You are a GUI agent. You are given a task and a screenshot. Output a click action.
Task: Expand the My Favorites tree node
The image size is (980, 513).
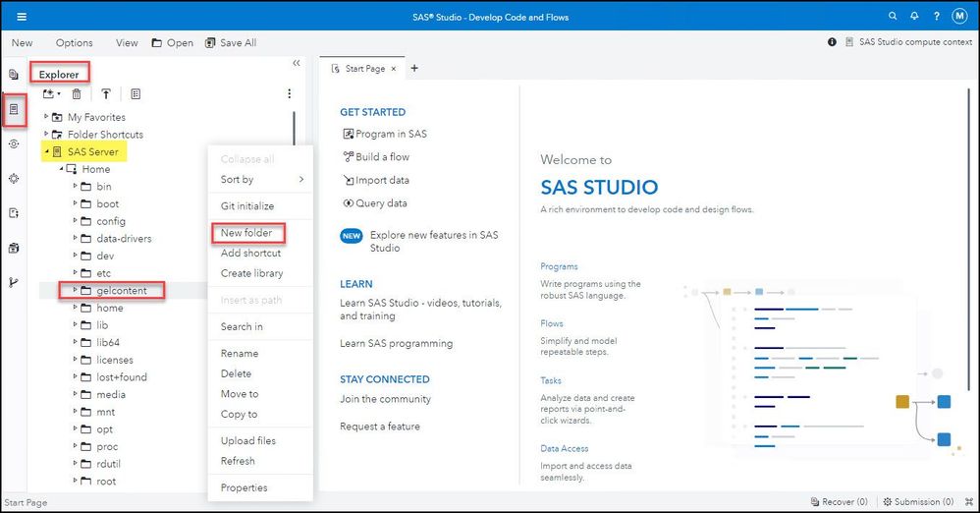pos(46,117)
